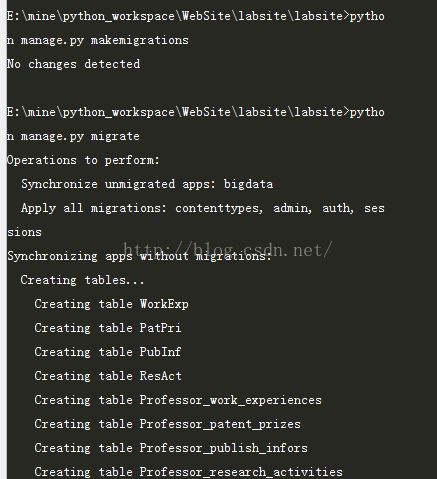Click the 'Creating tables...' line
Viewport: 437px width, 479px height.
coord(82,280)
